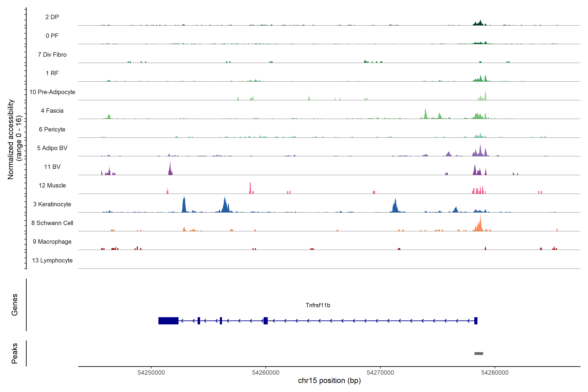The width and height of the screenshot is (588, 392).
Task: Click the 54250000 axis tick label
Action: [x=151, y=373]
